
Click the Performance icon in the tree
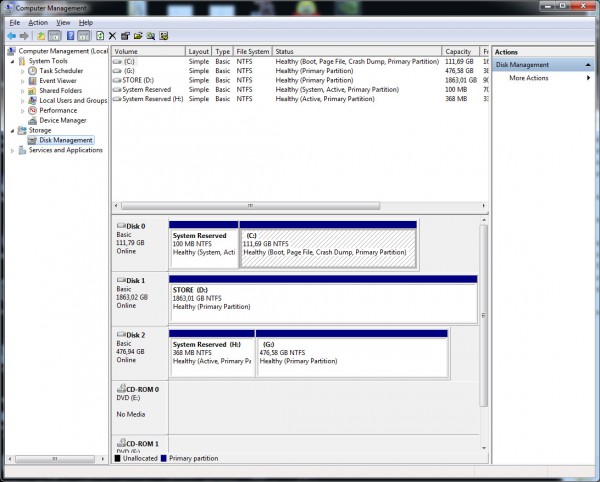pyautogui.click(x=33, y=111)
